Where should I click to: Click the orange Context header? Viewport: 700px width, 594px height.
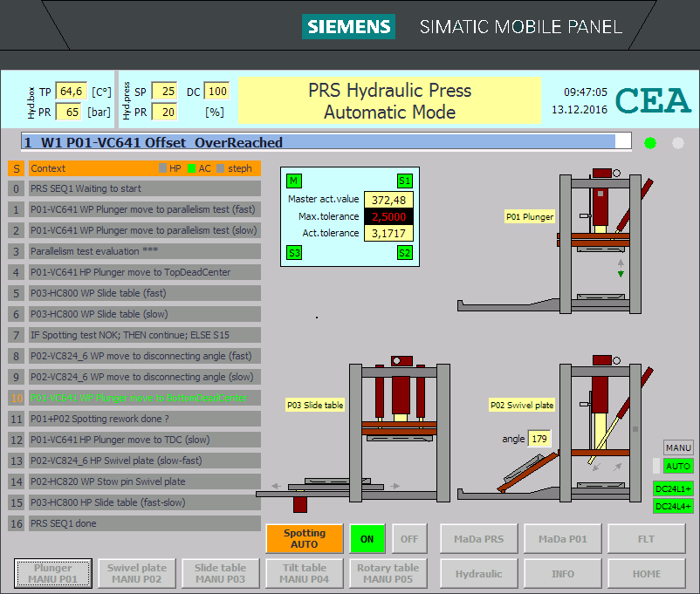tap(145, 168)
